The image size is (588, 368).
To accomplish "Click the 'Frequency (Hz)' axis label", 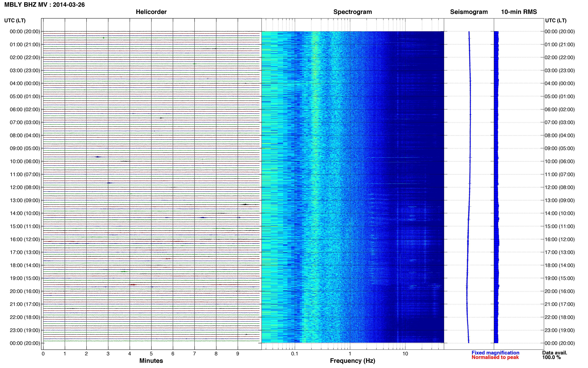I will (352, 361).
